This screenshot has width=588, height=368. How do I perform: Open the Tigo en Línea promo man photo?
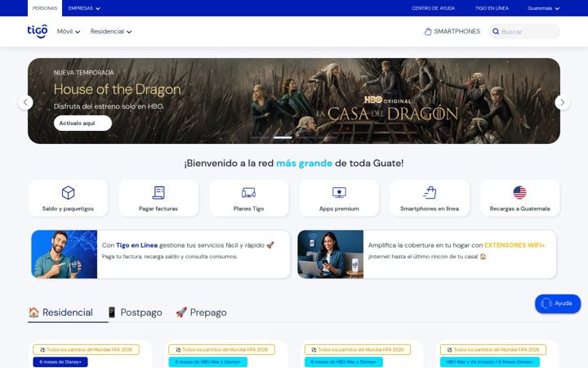click(x=65, y=254)
